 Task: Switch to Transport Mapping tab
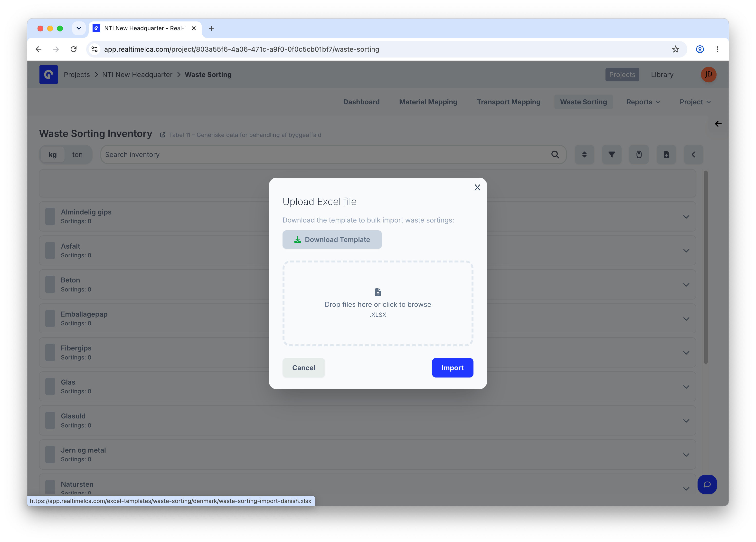coord(508,102)
